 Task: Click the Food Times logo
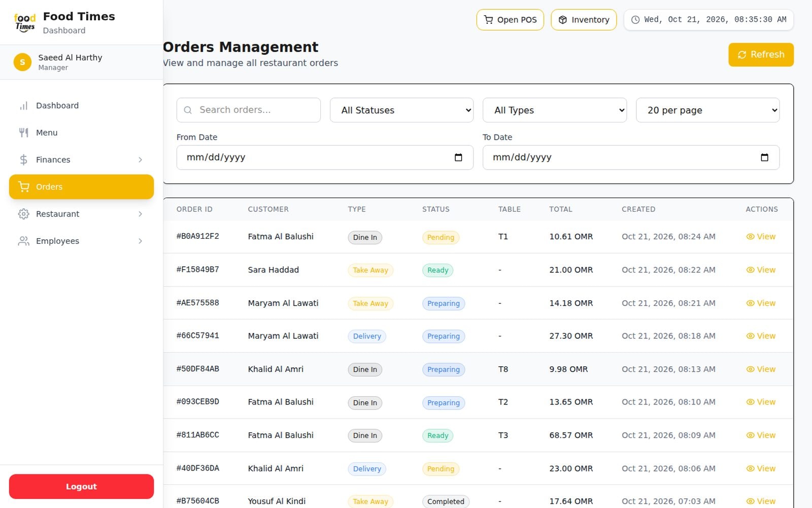point(25,23)
